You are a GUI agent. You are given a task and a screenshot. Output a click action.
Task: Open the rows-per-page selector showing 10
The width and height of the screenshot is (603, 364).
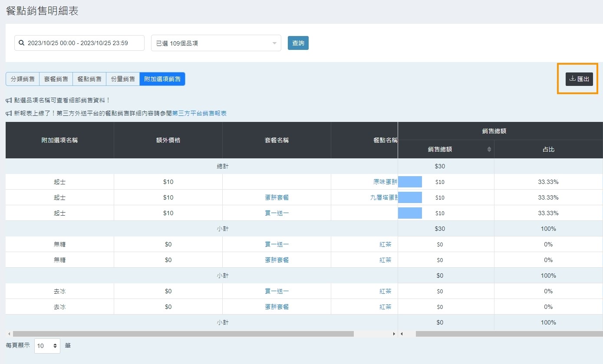click(47, 346)
